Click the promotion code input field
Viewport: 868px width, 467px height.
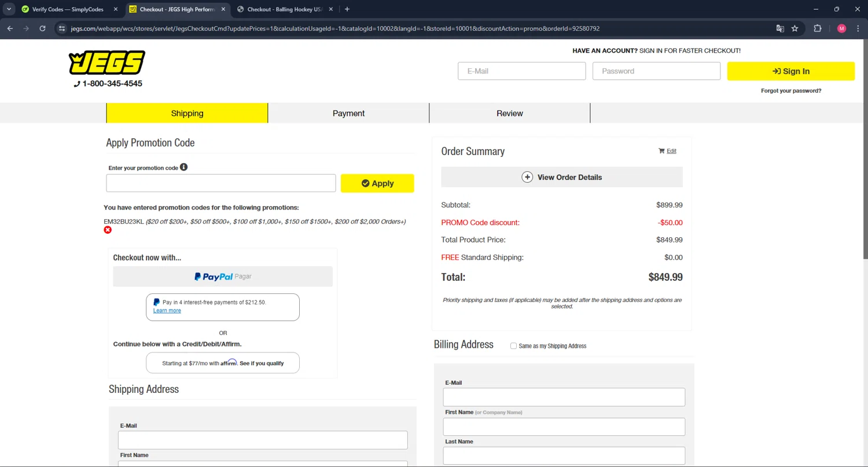[x=221, y=183]
